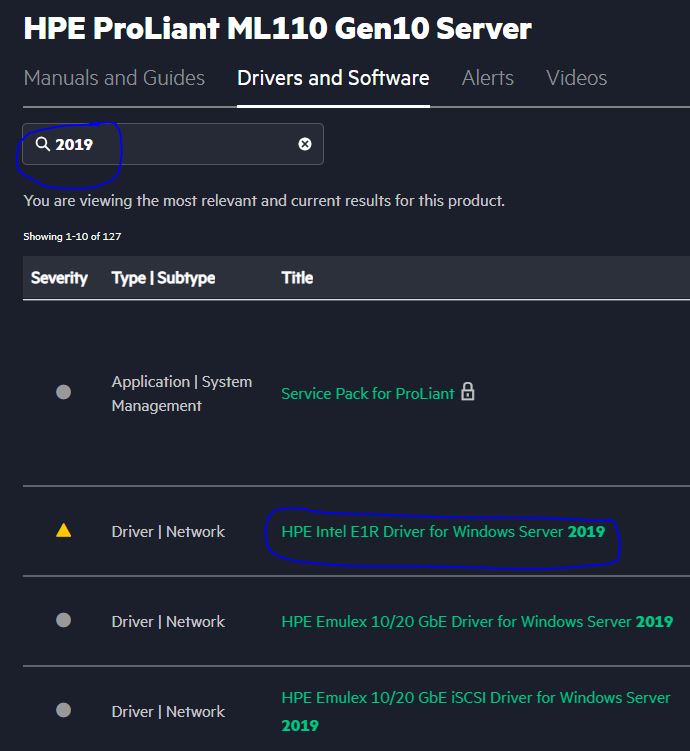This screenshot has width=690, height=751.
Task: Open HPE Intel E1R Driver for Windows Server 2019
Action: [x=442, y=532]
